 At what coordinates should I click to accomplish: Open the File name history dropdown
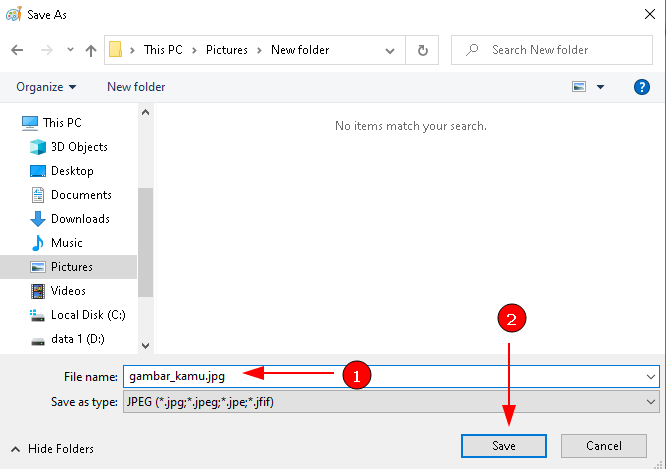coord(652,376)
